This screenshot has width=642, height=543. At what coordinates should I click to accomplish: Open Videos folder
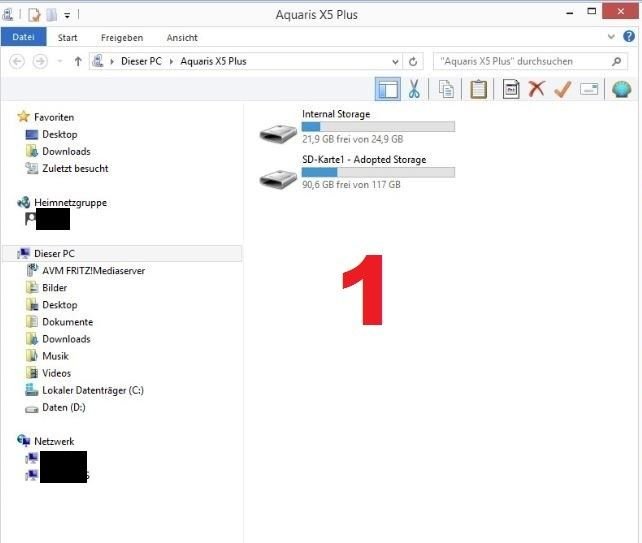coord(57,373)
